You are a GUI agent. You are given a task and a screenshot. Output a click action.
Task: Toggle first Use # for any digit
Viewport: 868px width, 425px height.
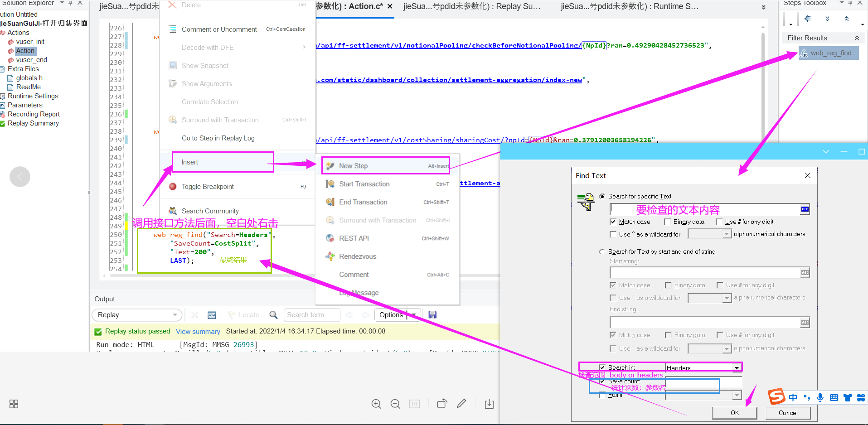point(719,222)
